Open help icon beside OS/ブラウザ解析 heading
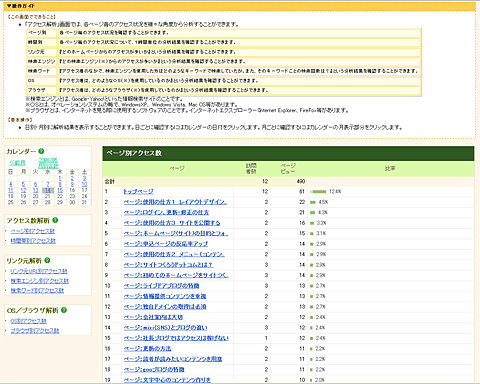 (64, 310)
